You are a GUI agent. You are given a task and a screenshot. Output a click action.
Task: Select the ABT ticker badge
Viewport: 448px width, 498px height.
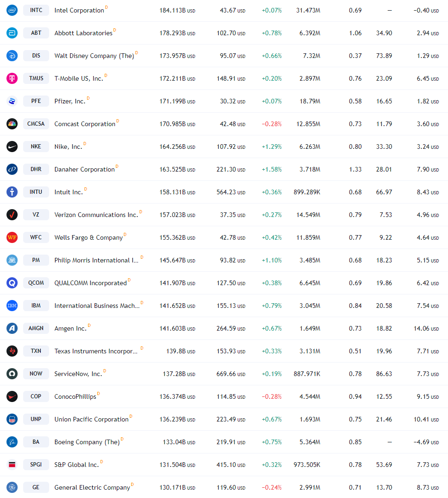(x=36, y=33)
